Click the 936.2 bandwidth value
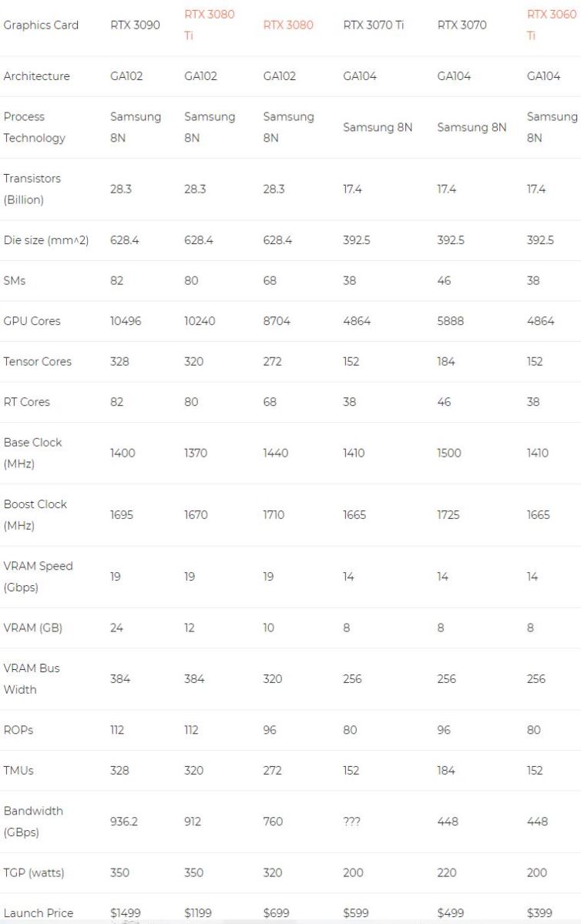Viewport: 581px width, 924px height. 124,822
